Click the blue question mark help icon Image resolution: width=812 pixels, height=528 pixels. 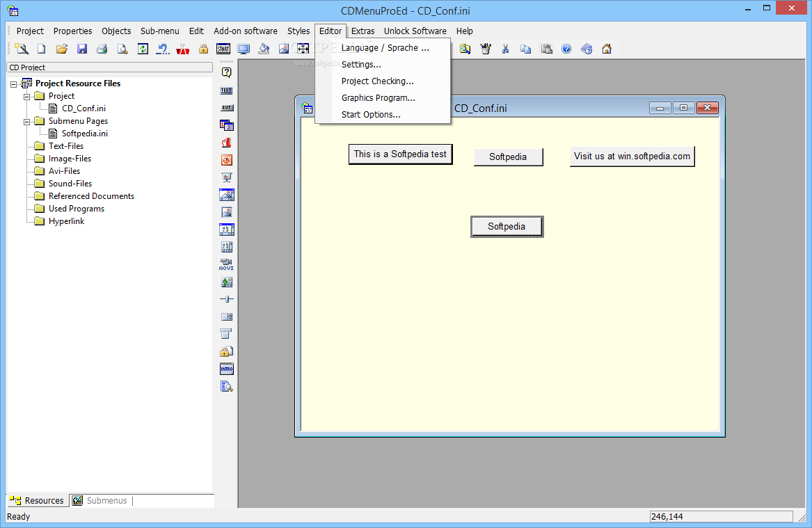coord(566,49)
